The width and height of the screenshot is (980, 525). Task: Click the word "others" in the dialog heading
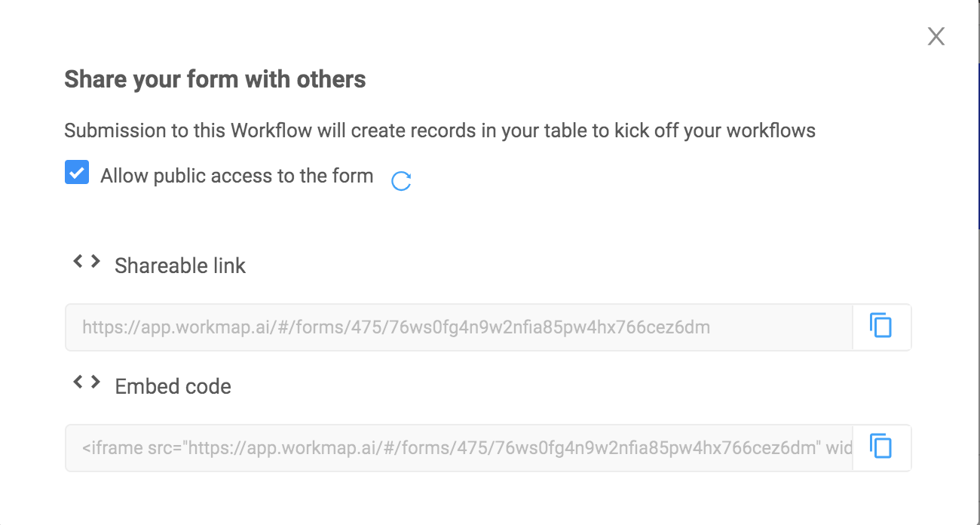point(334,79)
